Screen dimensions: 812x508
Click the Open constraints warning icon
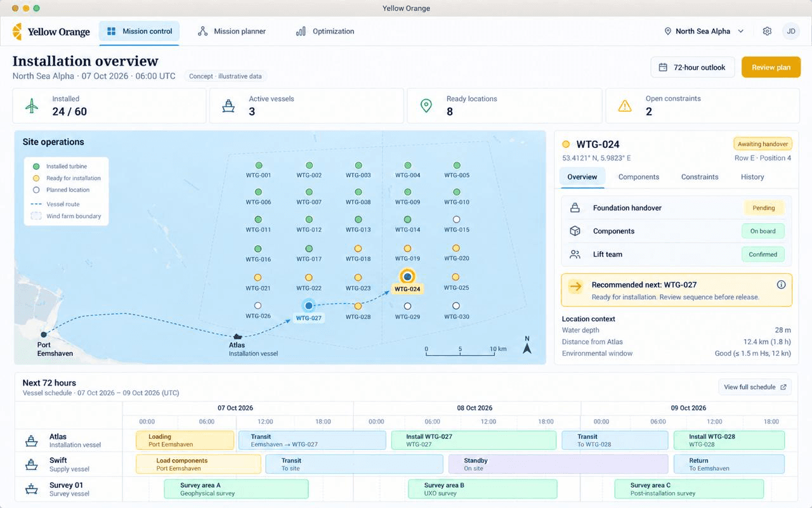tap(625, 105)
